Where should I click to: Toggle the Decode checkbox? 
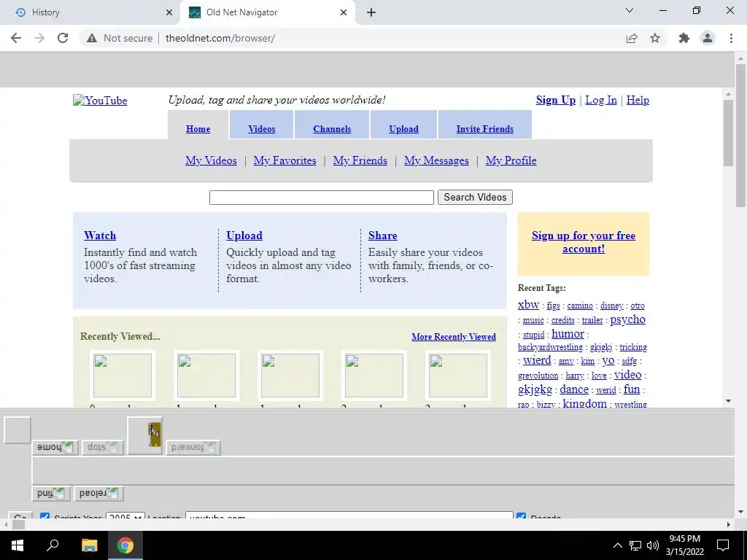[x=521, y=516]
